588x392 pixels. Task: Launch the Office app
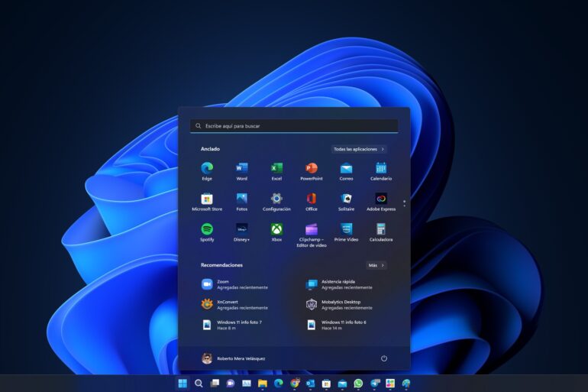pyautogui.click(x=312, y=202)
